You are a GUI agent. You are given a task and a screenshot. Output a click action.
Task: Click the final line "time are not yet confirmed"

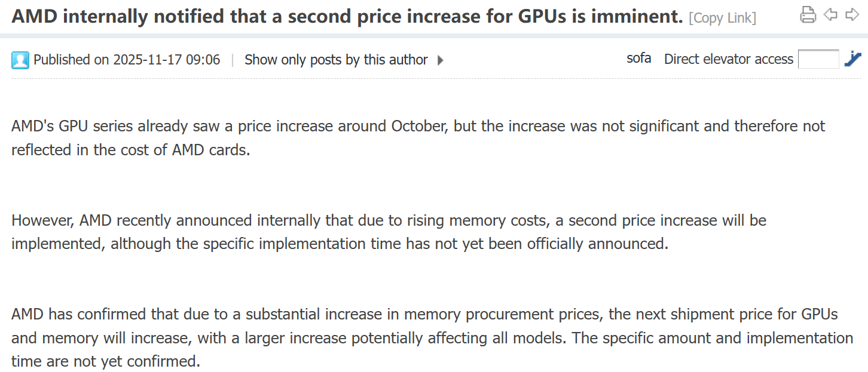105,361
